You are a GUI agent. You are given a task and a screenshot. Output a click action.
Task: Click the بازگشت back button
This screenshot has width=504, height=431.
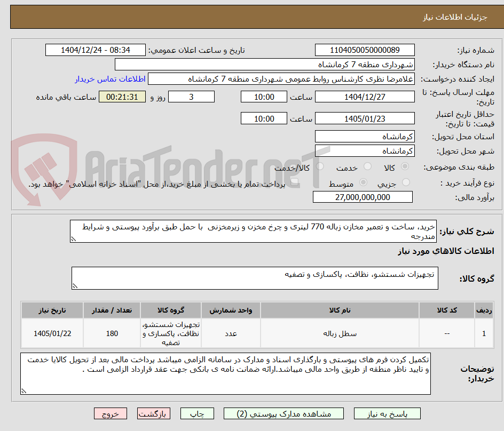[x=154, y=413]
